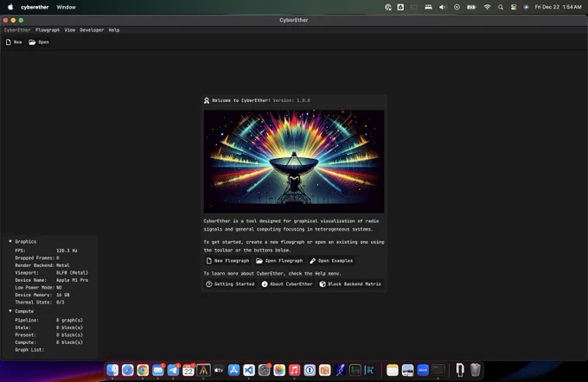Image resolution: width=588 pixels, height=382 pixels.
Task: Click the Version 1.0.0 text
Action: (x=291, y=100)
